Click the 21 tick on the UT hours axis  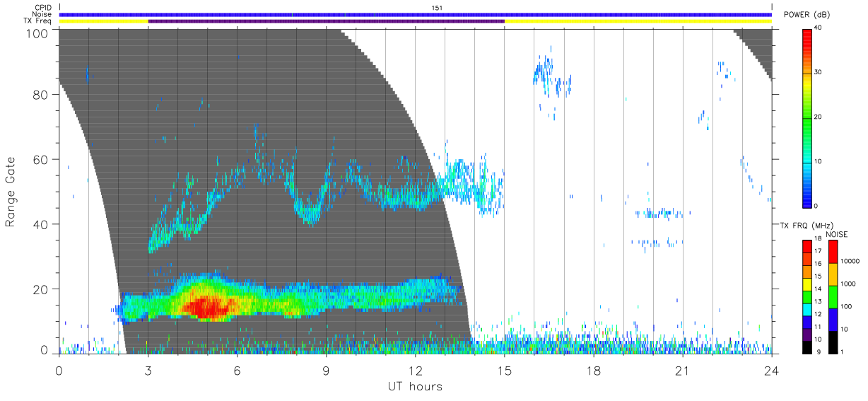[x=683, y=370]
